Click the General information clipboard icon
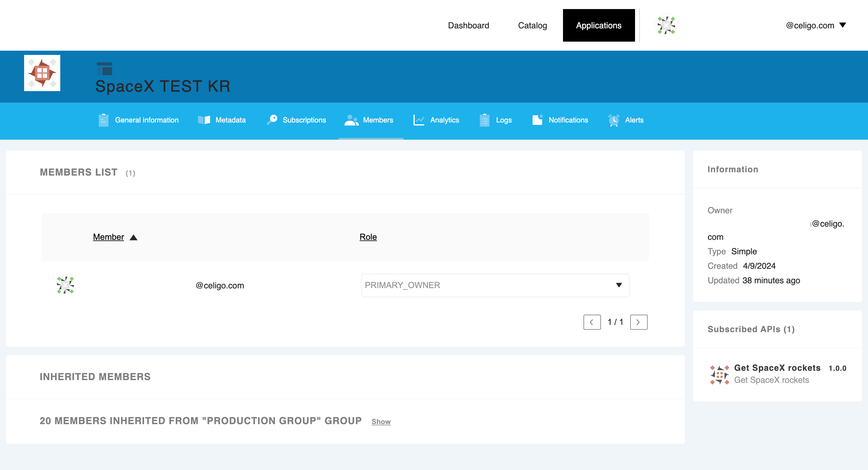The image size is (868, 470). pyautogui.click(x=103, y=120)
